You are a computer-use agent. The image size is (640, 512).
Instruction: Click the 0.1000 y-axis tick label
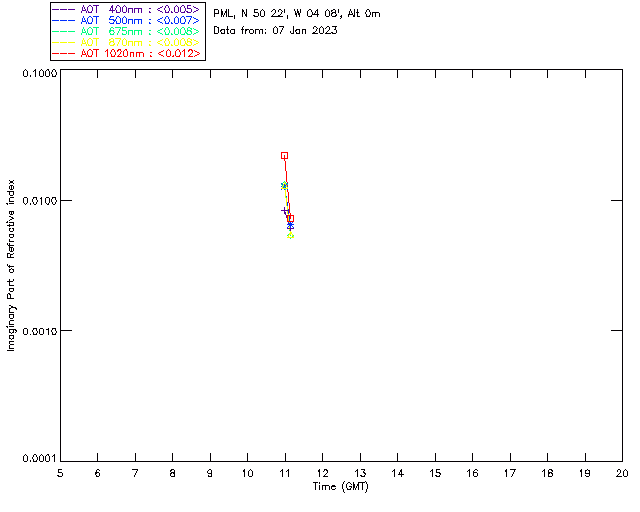(40, 73)
